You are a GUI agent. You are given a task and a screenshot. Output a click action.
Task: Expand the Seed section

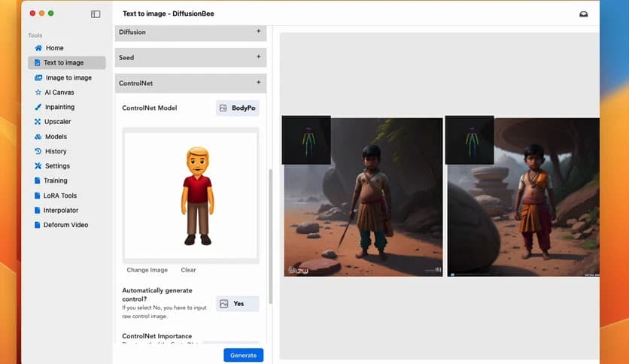point(258,57)
